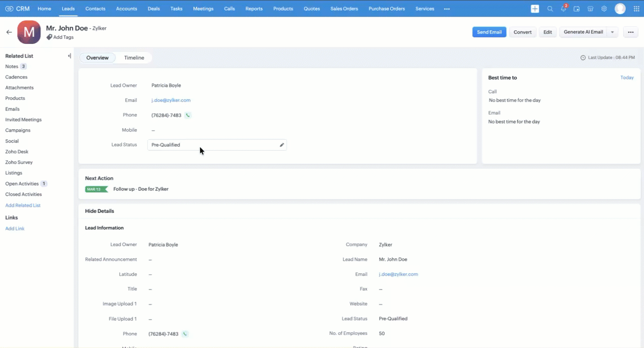Image resolution: width=644 pixels, height=348 pixels.
Task: Click the call icon beside top Phone number
Action: point(188,115)
